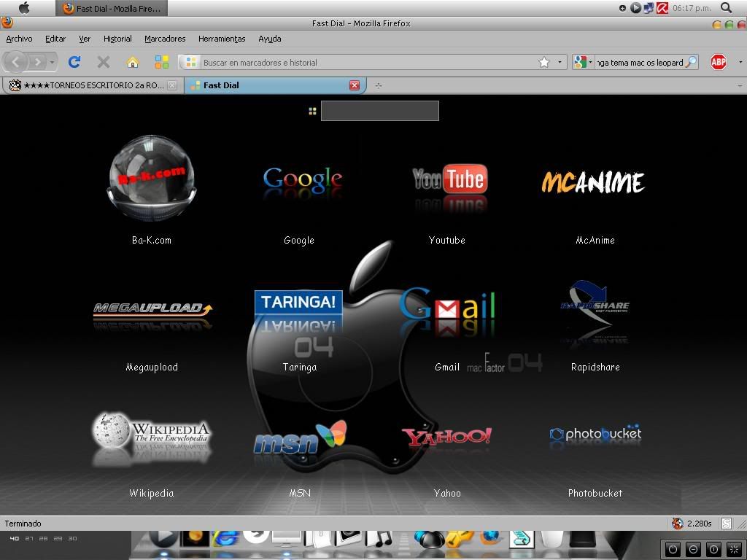Select the Fast Dial tab
The height and width of the screenshot is (560, 747).
[274, 85]
